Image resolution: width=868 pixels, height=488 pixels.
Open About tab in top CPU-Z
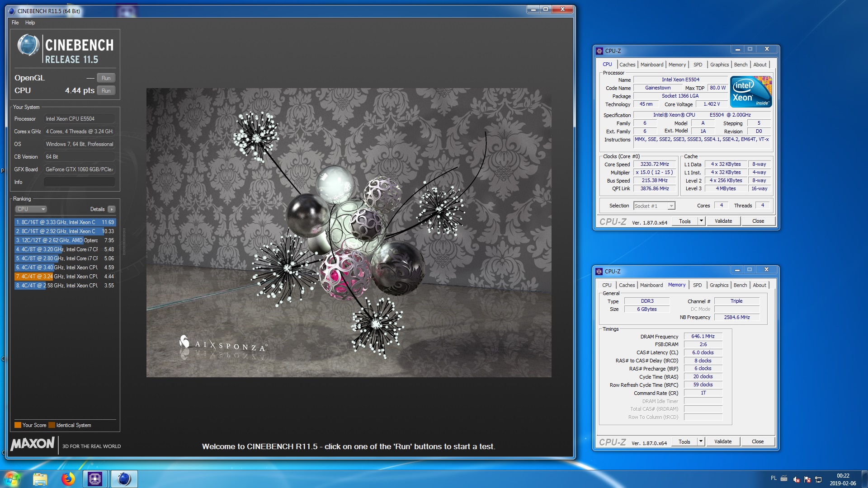point(760,65)
